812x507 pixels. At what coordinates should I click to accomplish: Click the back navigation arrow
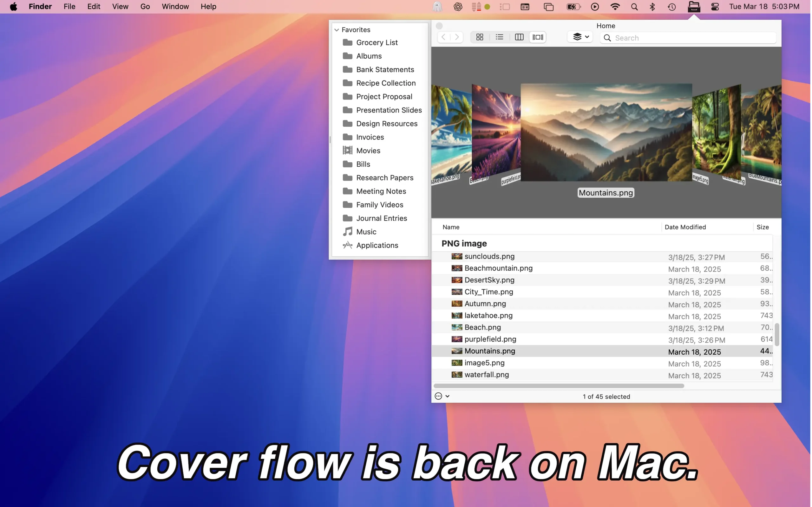tap(443, 37)
